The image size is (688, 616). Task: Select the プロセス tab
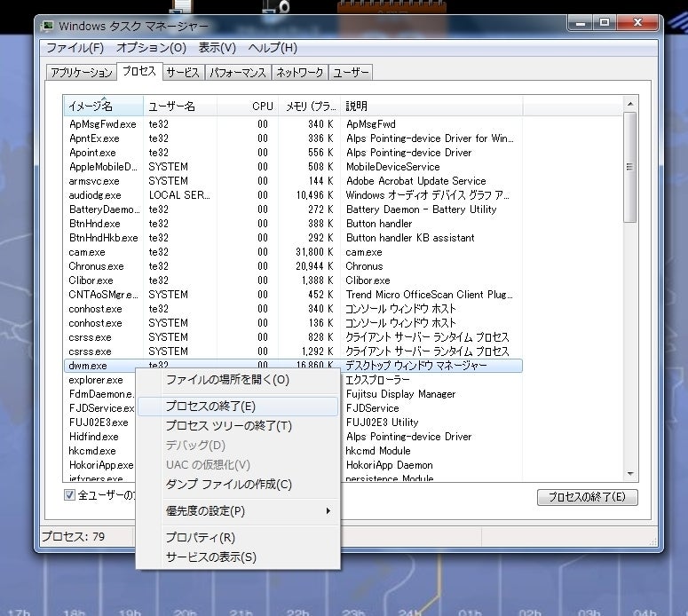pos(139,71)
